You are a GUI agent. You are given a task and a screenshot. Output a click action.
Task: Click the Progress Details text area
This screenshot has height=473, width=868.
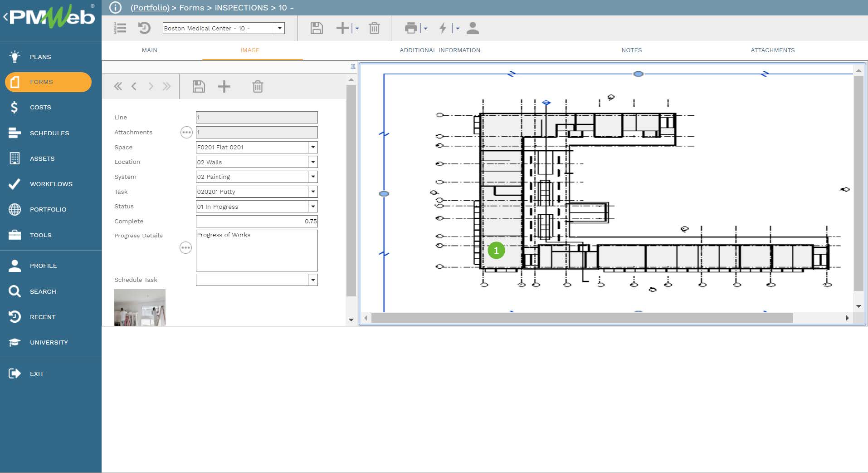(x=257, y=251)
